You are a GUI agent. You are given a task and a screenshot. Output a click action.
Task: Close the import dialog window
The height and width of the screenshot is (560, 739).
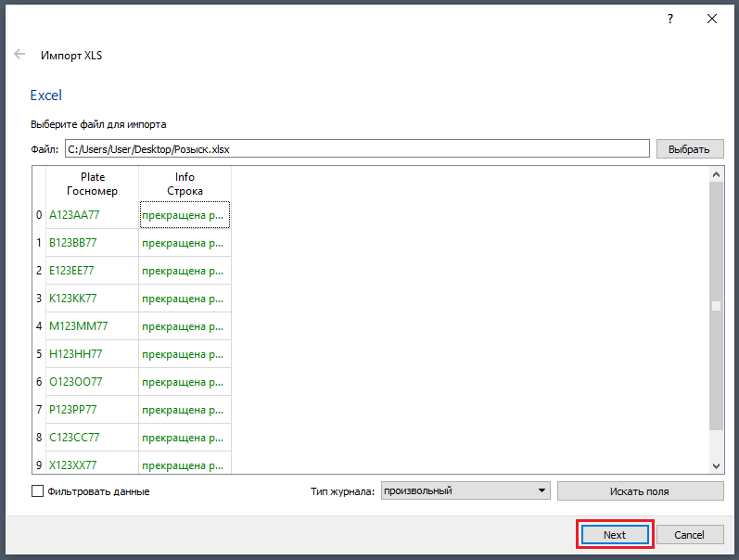712,19
